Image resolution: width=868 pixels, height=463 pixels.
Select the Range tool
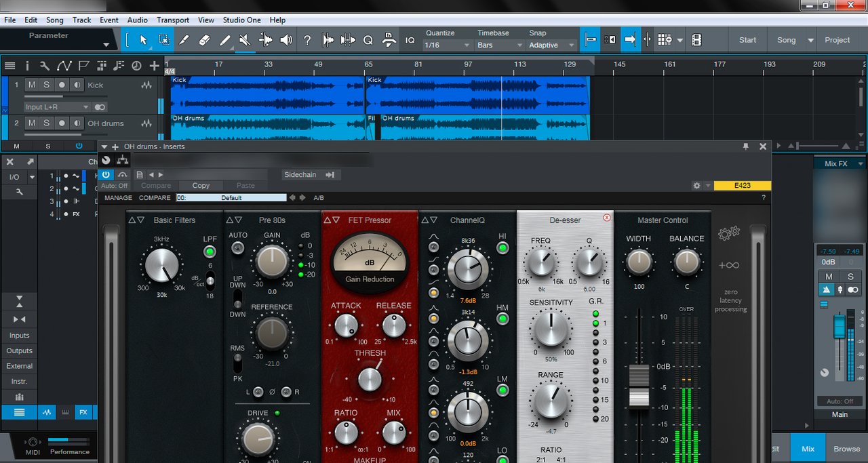164,40
